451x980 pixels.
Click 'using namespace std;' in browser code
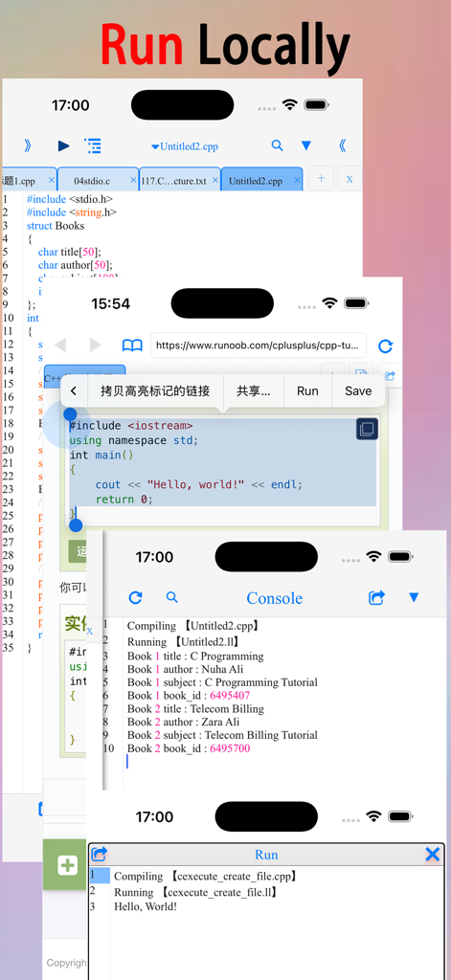click(134, 440)
